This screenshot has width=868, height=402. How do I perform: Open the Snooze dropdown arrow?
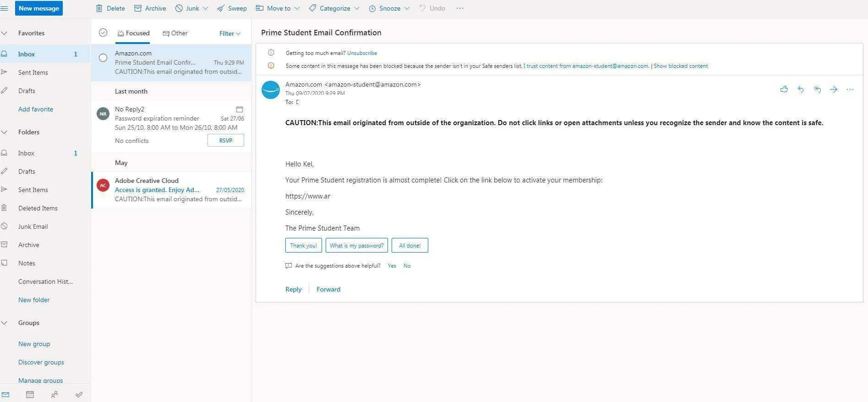point(407,8)
